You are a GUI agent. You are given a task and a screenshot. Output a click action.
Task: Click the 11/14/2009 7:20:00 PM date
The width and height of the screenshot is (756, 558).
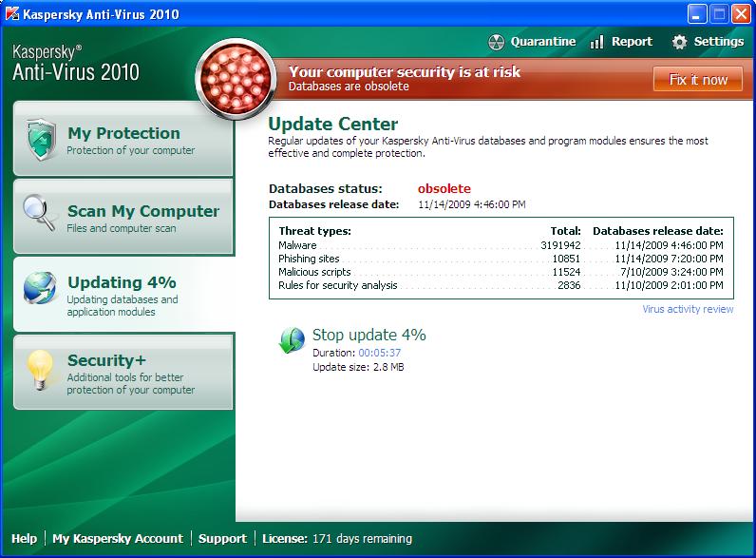click(x=670, y=259)
